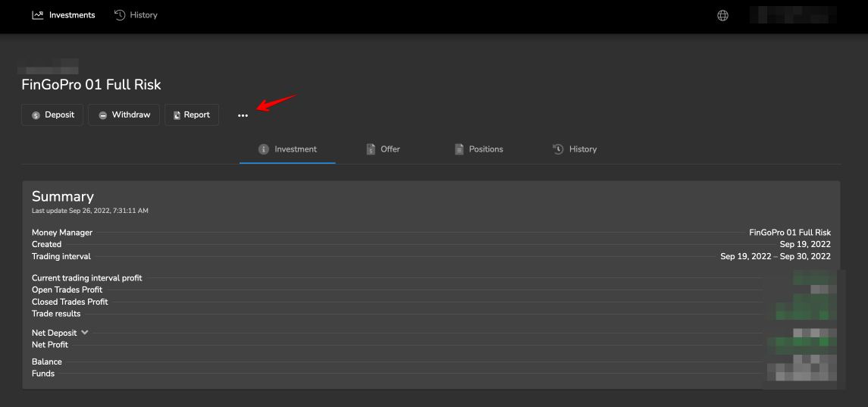Open the History section in top navigation

(136, 15)
